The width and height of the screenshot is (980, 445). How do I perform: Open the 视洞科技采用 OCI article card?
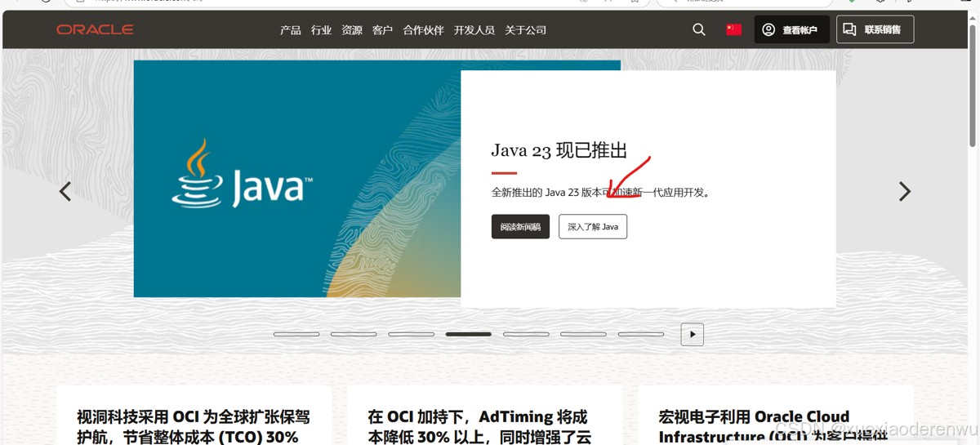(194, 416)
